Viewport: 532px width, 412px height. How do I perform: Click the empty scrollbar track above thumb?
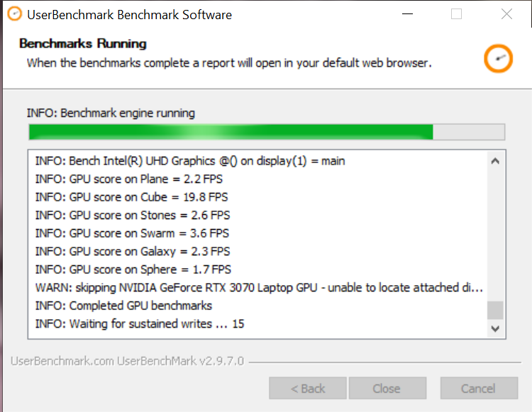495,235
